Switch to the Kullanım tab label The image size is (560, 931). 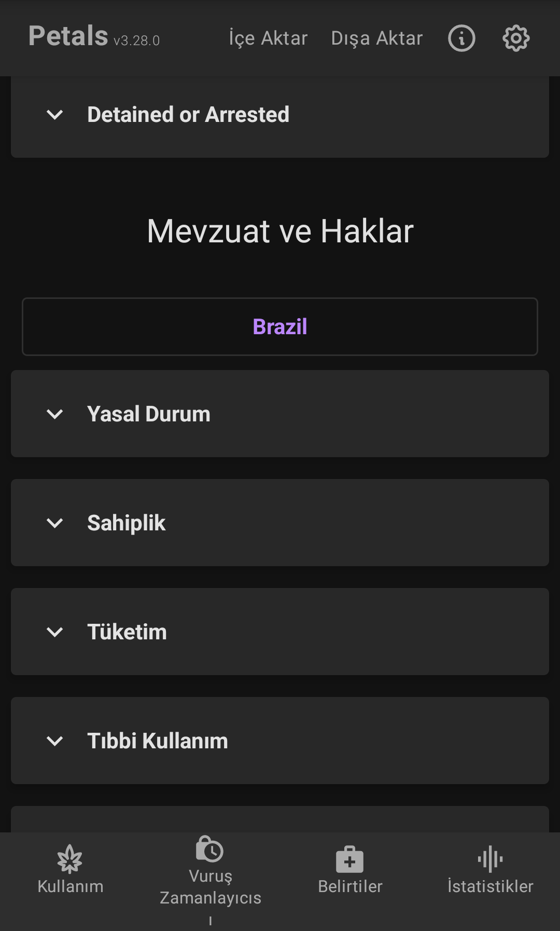pyautogui.click(x=71, y=886)
